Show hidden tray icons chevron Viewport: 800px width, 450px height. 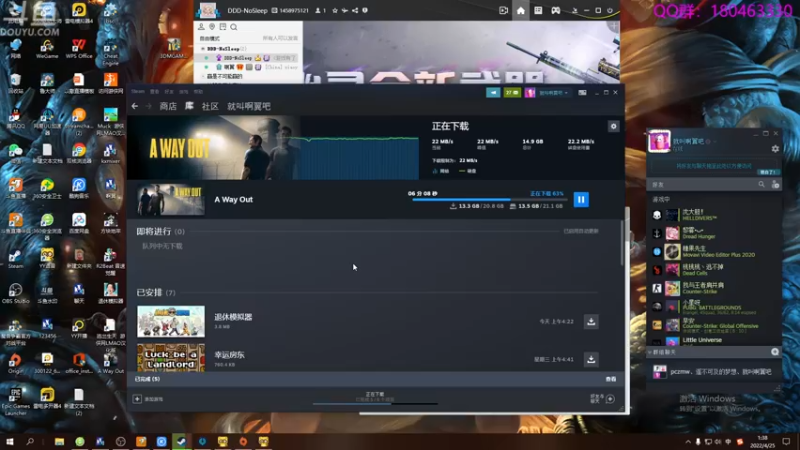pos(688,442)
